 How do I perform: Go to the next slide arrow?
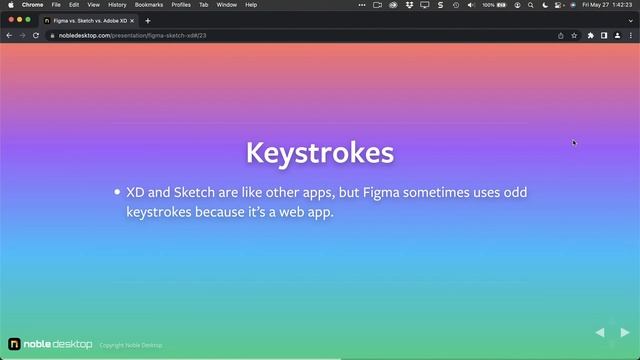(624, 333)
